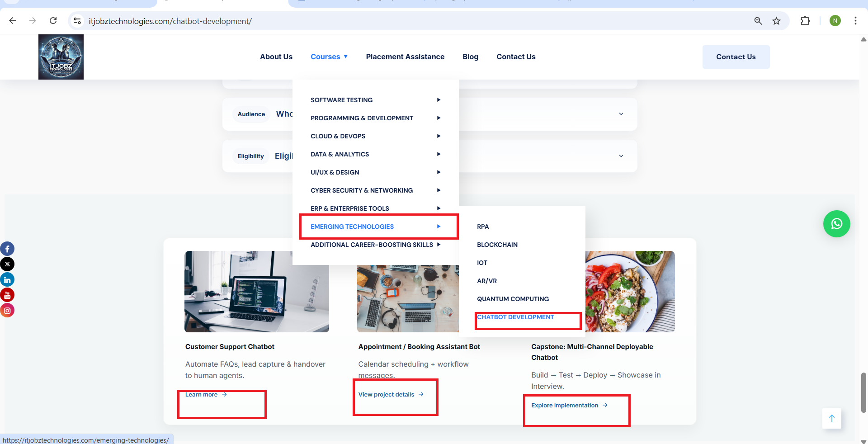Image resolution: width=868 pixels, height=444 pixels.
Task: Click the IT Jobz Technologies logo
Action: [61, 57]
